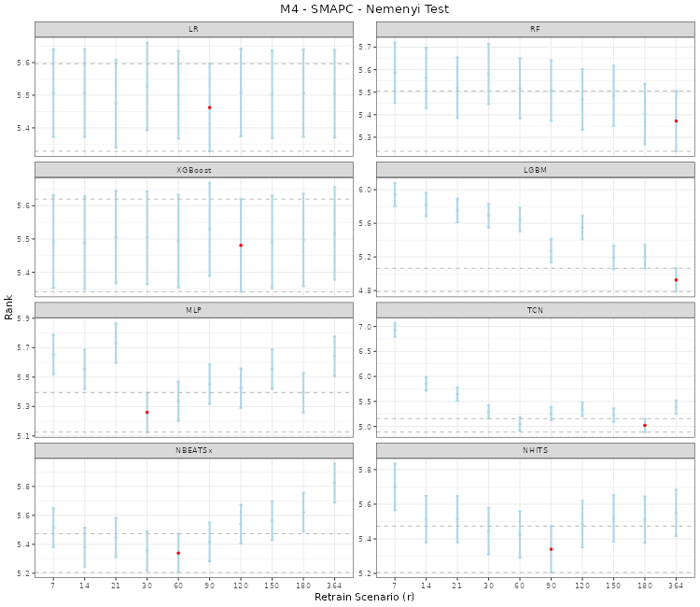Click the red best-rank point in MLP panel

pyautogui.click(x=147, y=412)
